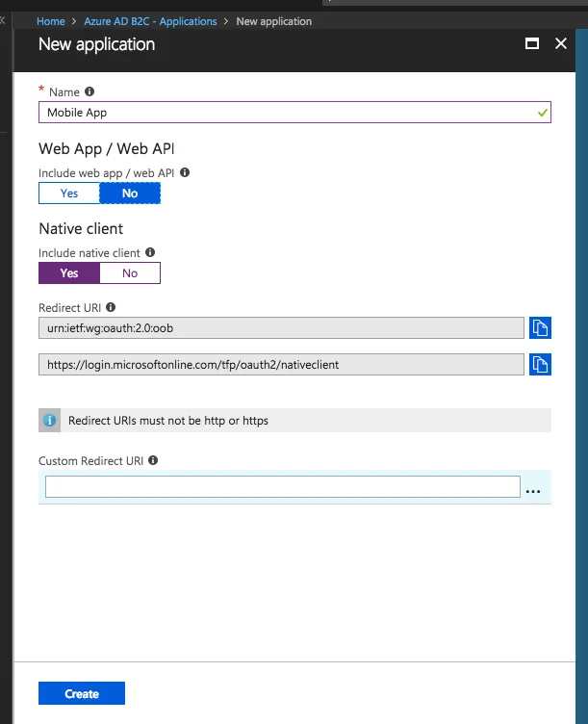Click info icon beside Include web app / web API

(185, 172)
